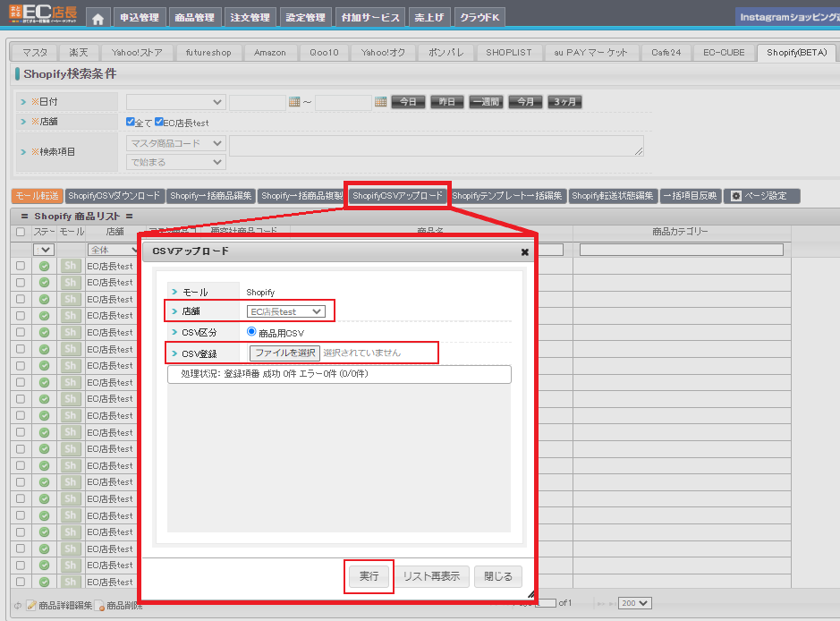Toggle select-all checkbox in list header
The width and height of the screenshot is (840, 621).
pyautogui.click(x=21, y=232)
